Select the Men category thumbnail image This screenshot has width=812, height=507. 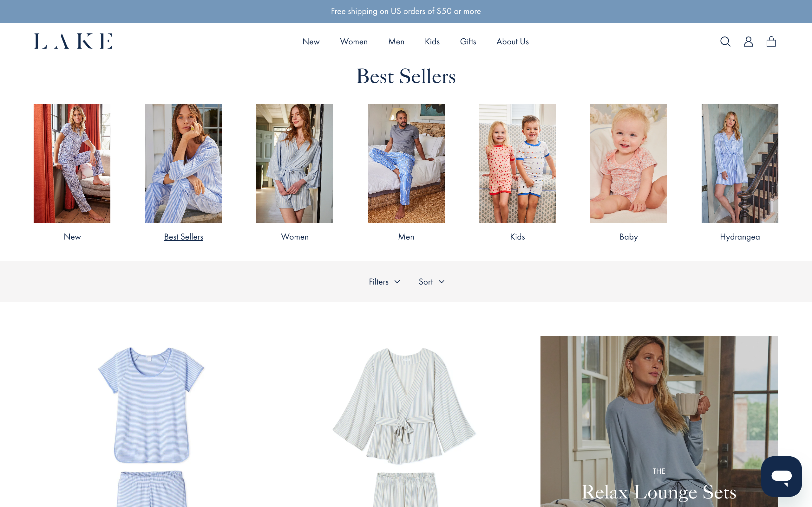click(406, 163)
